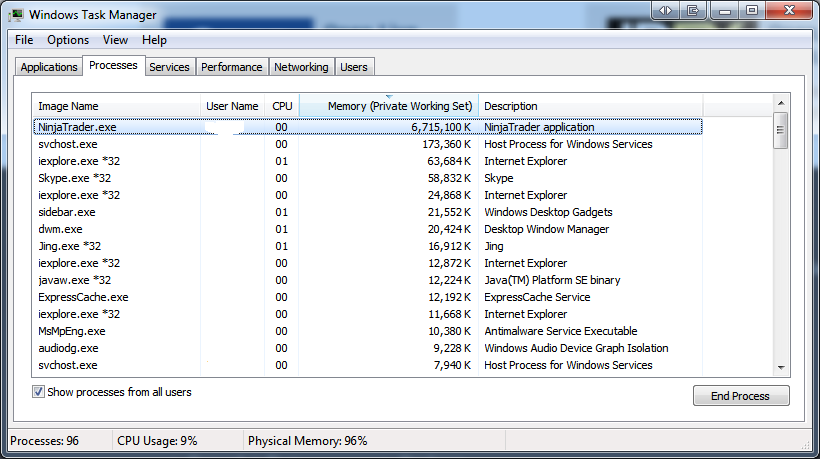Click ExpressCache Service description
The image size is (820, 459).
coord(537,297)
